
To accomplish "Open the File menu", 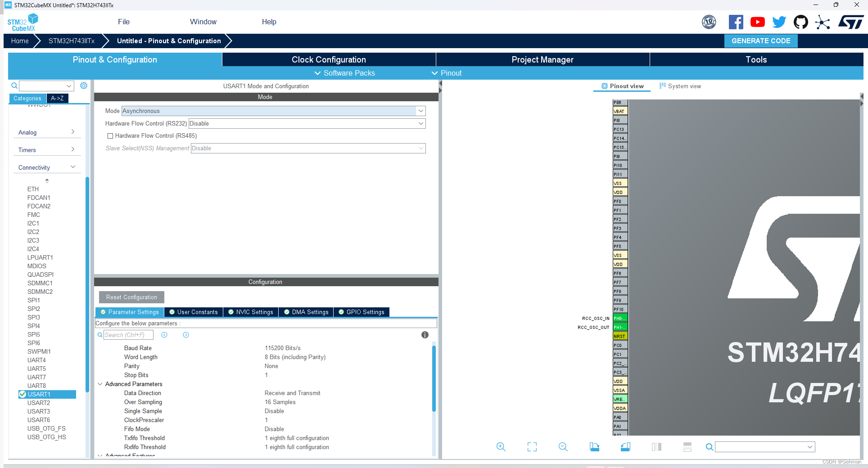I will pyautogui.click(x=124, y=22).
